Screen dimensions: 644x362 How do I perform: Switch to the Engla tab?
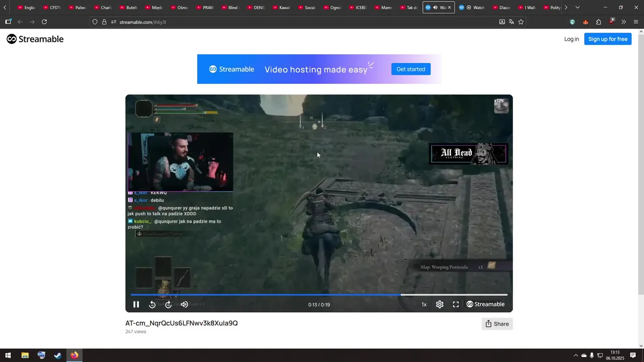(27, 8)
